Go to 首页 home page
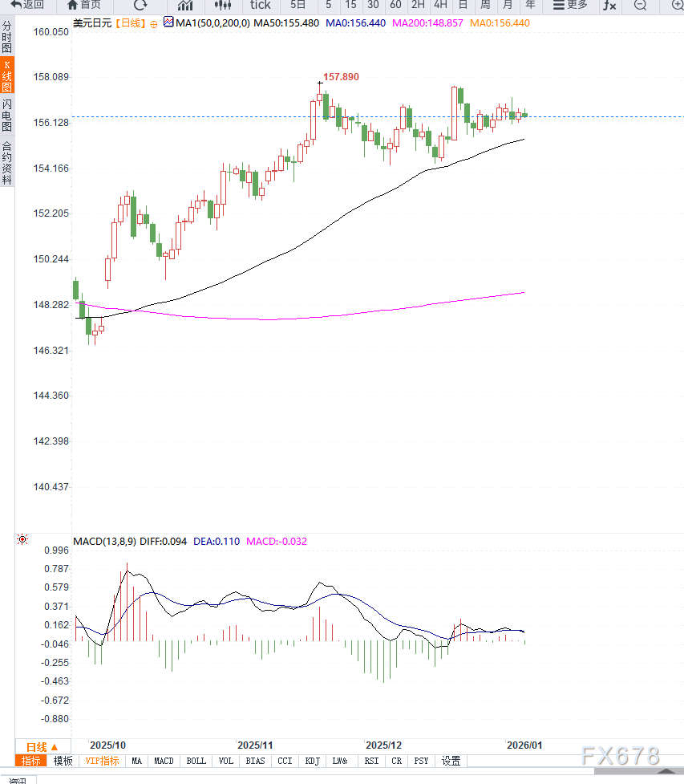Image resolution: width=684 pixels, height=784 pixels. (x=84, y=5)
